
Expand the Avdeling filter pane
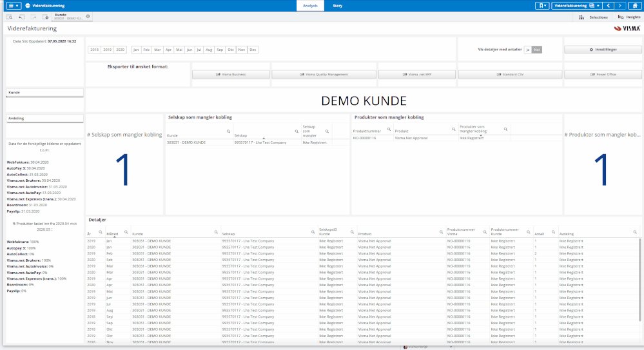44,119
